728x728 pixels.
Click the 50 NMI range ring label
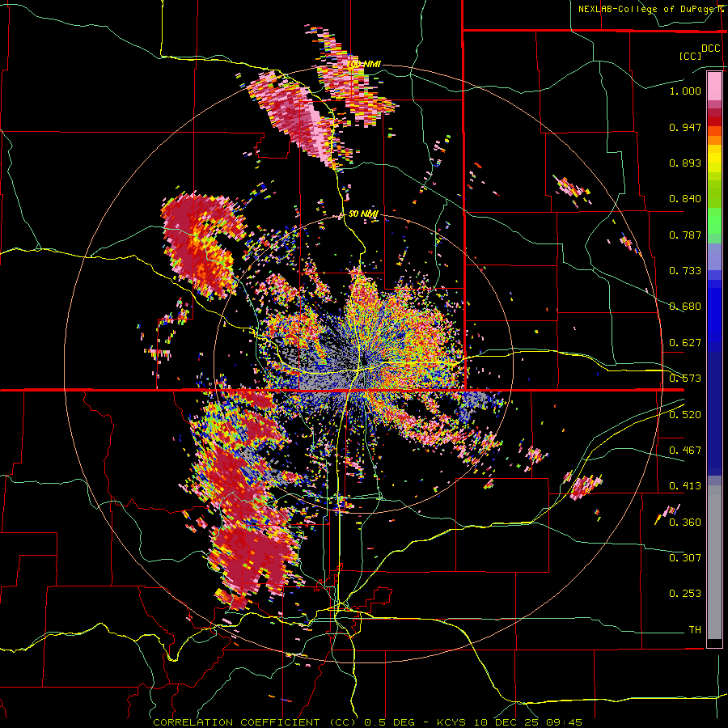(x=363, y=214)
